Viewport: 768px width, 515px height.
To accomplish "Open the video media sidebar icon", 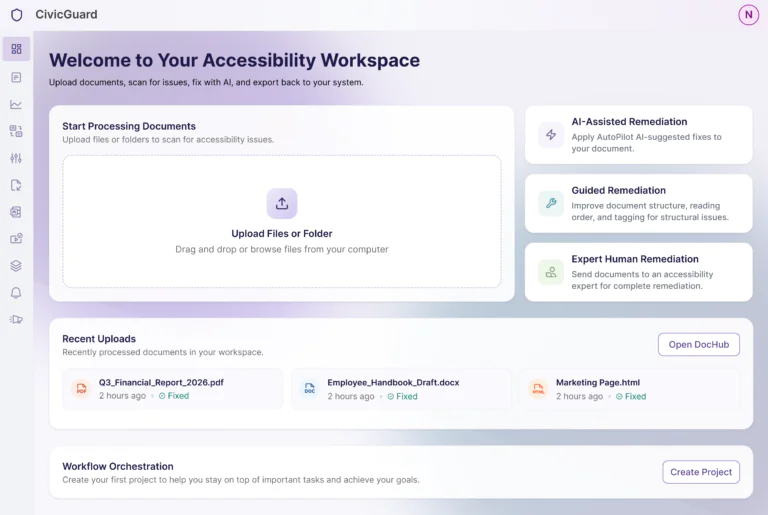I will (x=16, y=239).
